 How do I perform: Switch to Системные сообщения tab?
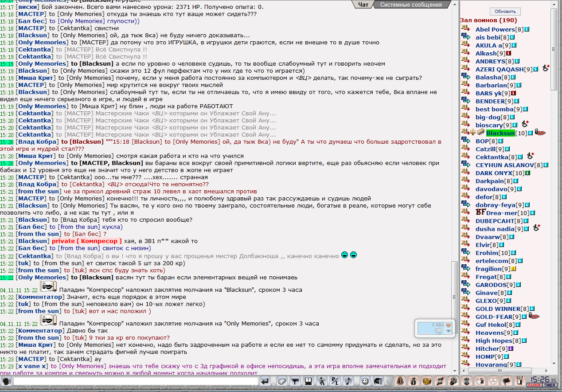pyautogui.click(x=411, y=4)
